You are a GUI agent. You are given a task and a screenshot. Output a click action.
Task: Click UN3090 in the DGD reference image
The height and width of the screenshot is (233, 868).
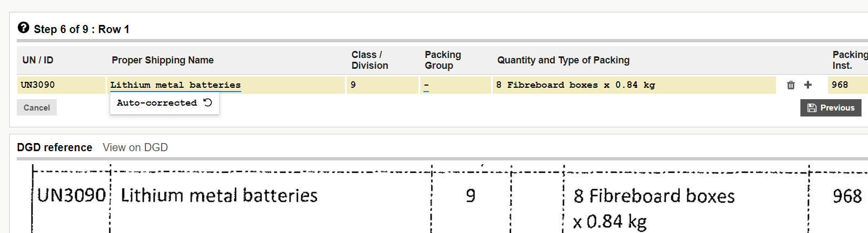tap(71, 195)
